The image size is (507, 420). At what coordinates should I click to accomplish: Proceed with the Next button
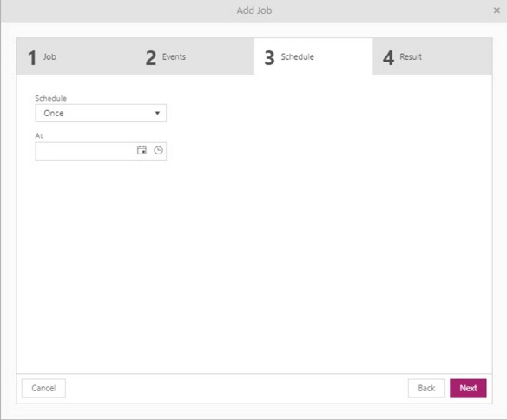click(468, 388)
